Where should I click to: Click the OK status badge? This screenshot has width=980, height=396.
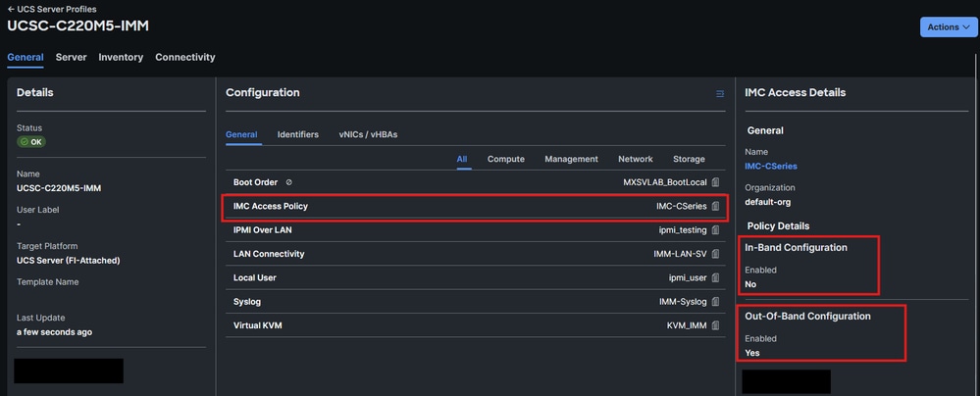pyautogui.click(x=31, y=142)
